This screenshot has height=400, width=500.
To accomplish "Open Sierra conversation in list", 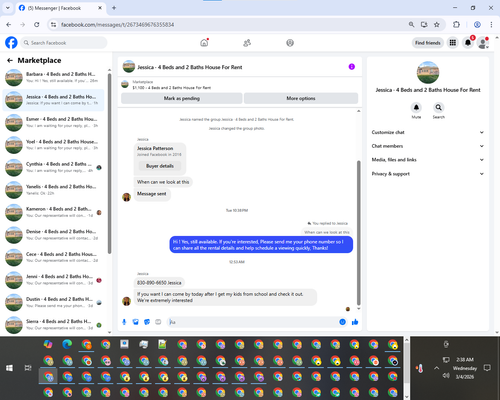I will [53, 325].
